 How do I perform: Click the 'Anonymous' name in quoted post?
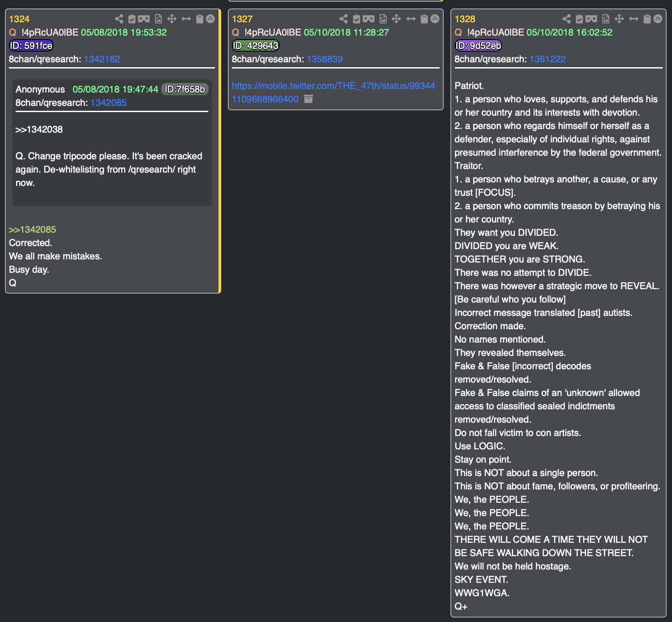pos(40,89)
